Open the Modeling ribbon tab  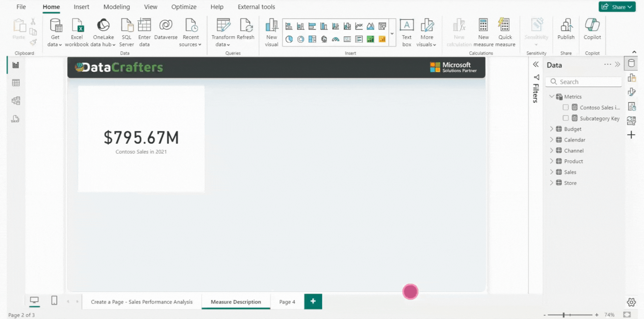pyautogui.click(x=116, y=7)
